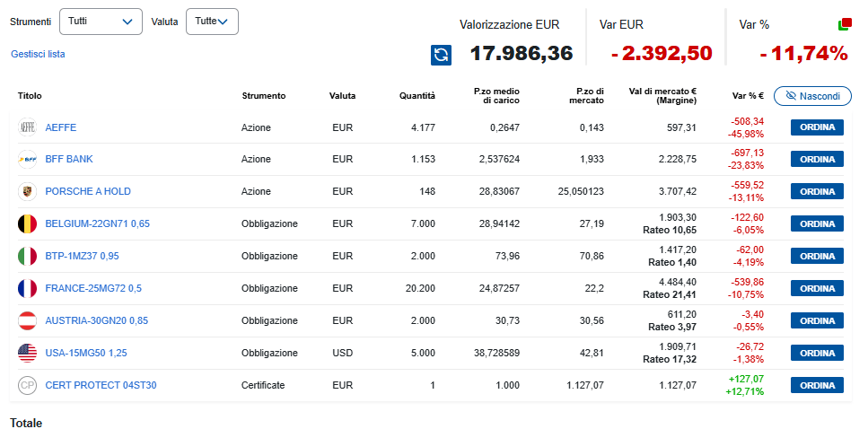Click the +12,71% gain on CERT PROTECT
This screenshot has width=868, height=429.
click(744, 391)
